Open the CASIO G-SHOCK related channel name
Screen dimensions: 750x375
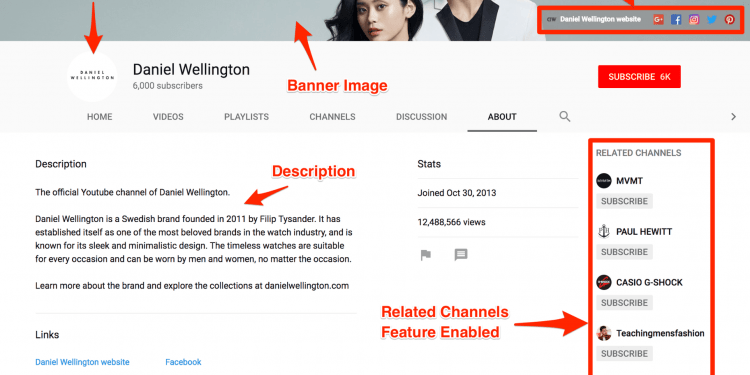pyautogui.click(x=649, y=282)
